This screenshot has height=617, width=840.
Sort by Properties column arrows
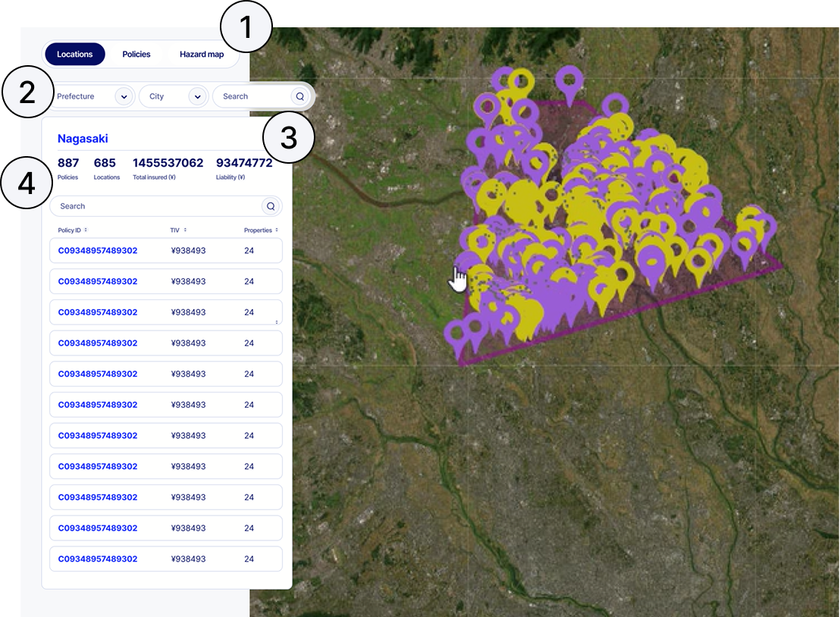click(277, 230)
